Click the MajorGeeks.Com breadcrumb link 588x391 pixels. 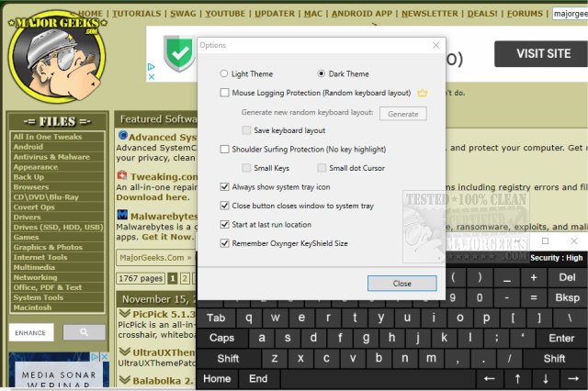click(x=152, y=258)
